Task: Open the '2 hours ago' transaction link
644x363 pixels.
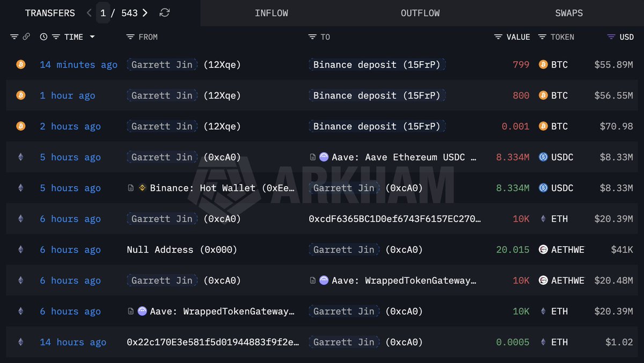Action: [70, 126]
